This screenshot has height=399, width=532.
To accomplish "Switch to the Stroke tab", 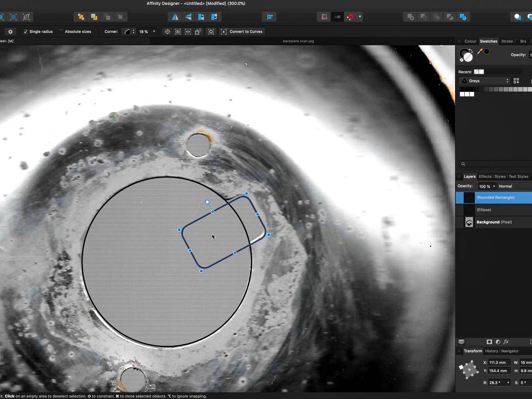I will (x=507, y=41).
